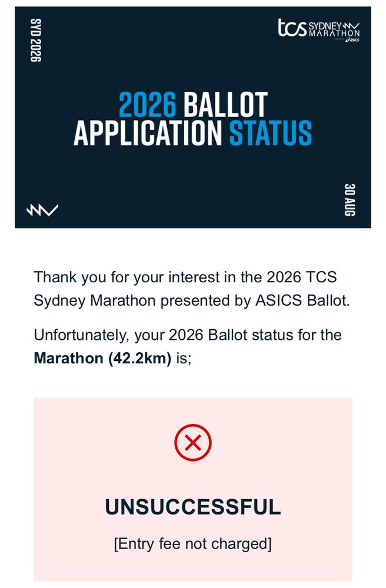The image size is (386, 588).
Task: Click the pink status result box
Action: (x=193, y=489)
